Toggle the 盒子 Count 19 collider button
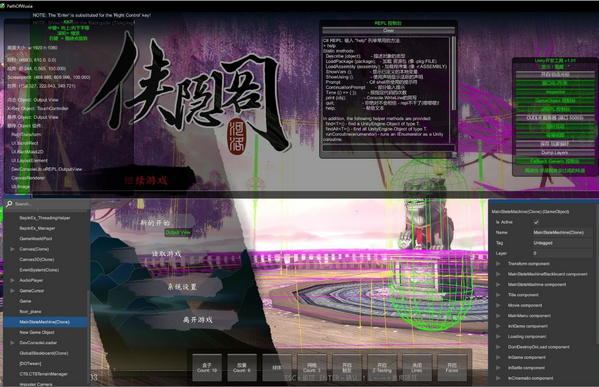The image size is (599, 387). click(x=207, y=368)
